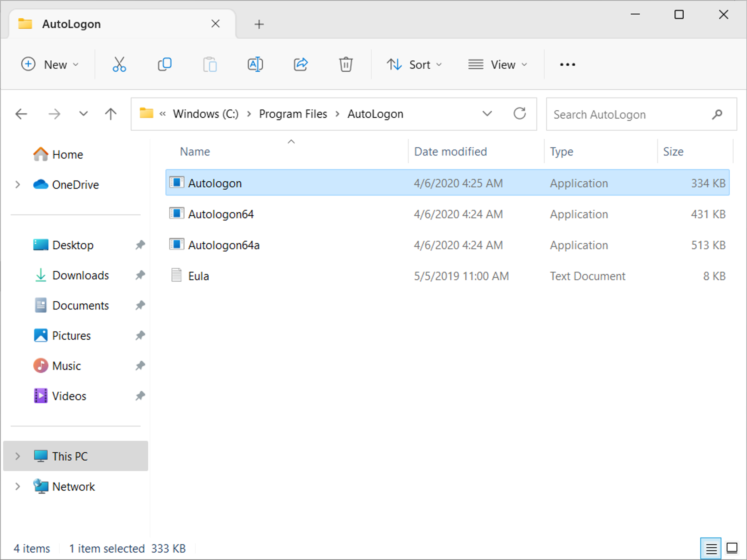
Task: Expand the This PC tree node
Action: (18, 456)
